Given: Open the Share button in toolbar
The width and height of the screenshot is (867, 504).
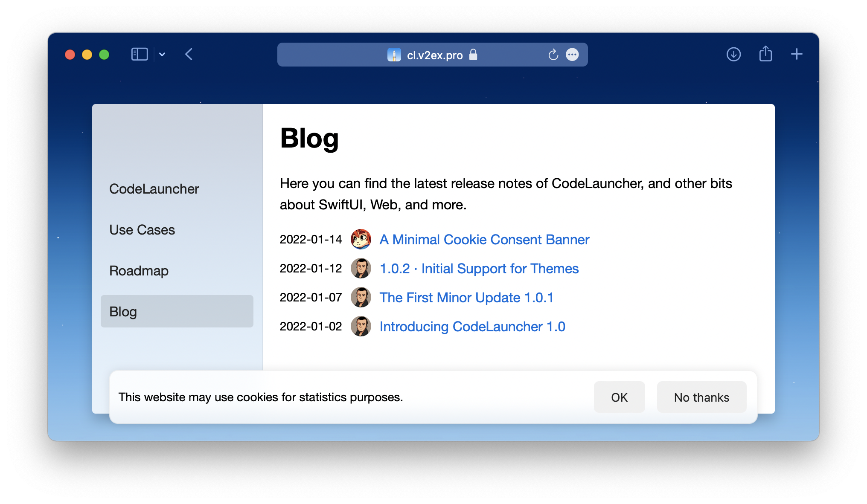Looking at the screenshot, I should tap(765, 54).
